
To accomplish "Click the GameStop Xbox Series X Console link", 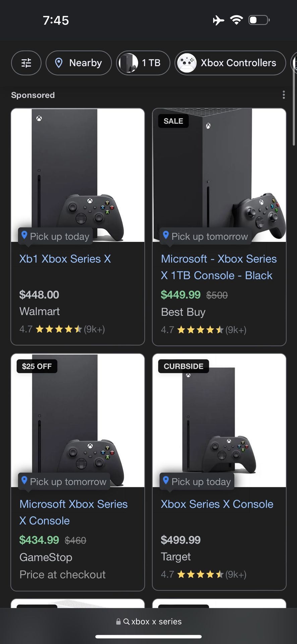I will tap(73, 512).
